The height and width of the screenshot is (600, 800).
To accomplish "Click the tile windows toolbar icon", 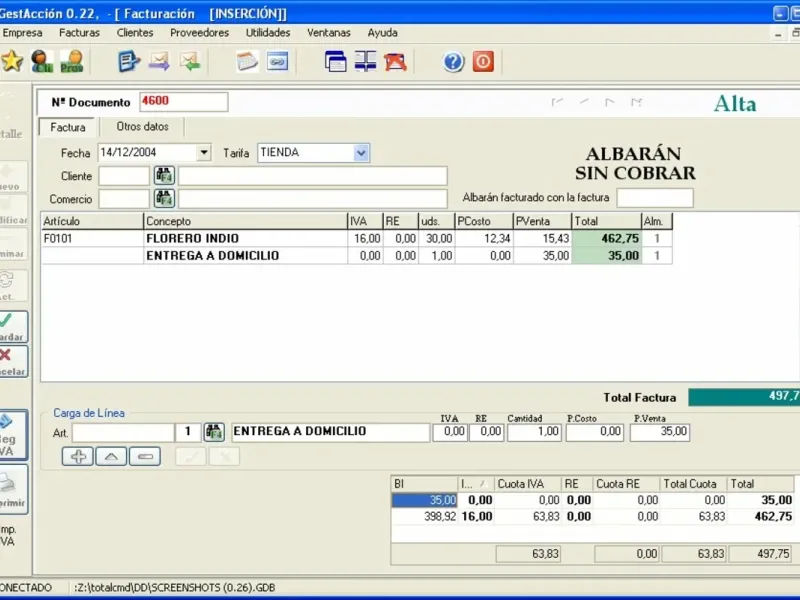I will (365, 62).
